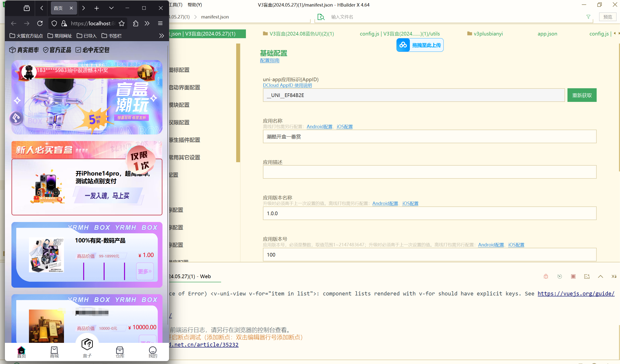Expand hidden bookmarks toolbar overflow arrows

click(x=162, y=36)
